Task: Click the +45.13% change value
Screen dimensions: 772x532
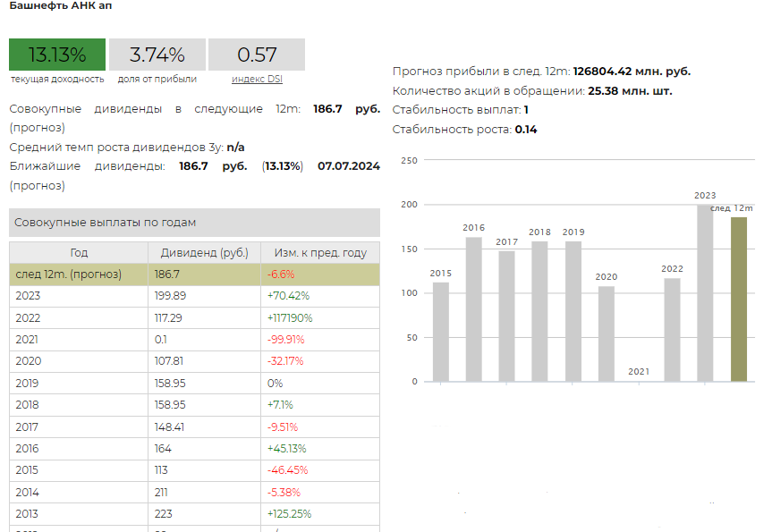Action: click(x=286, y=449)
